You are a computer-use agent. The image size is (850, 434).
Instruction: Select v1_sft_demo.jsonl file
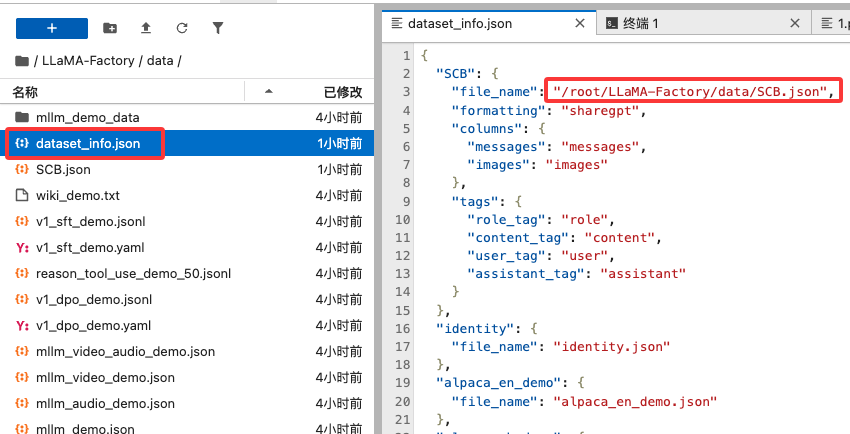click(187, 222)
